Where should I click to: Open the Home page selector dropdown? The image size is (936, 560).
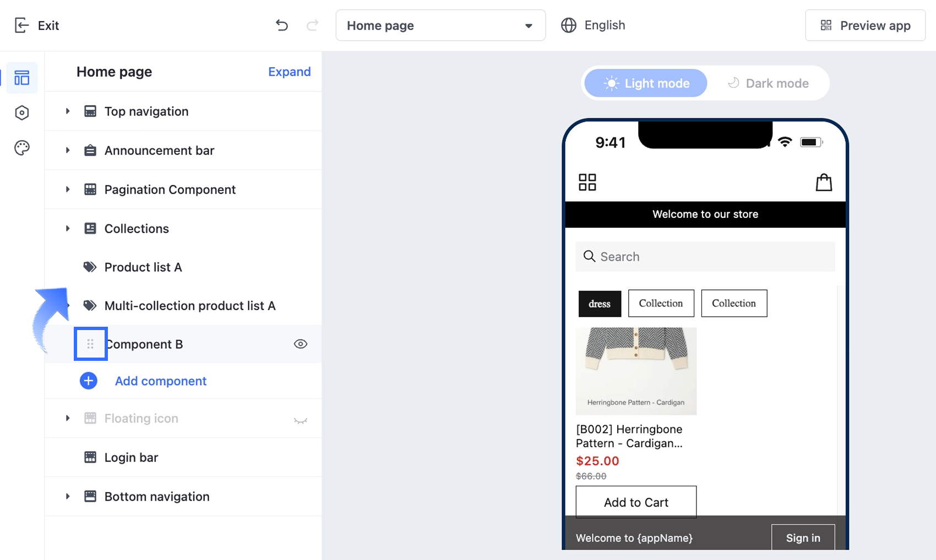point(440,25)
